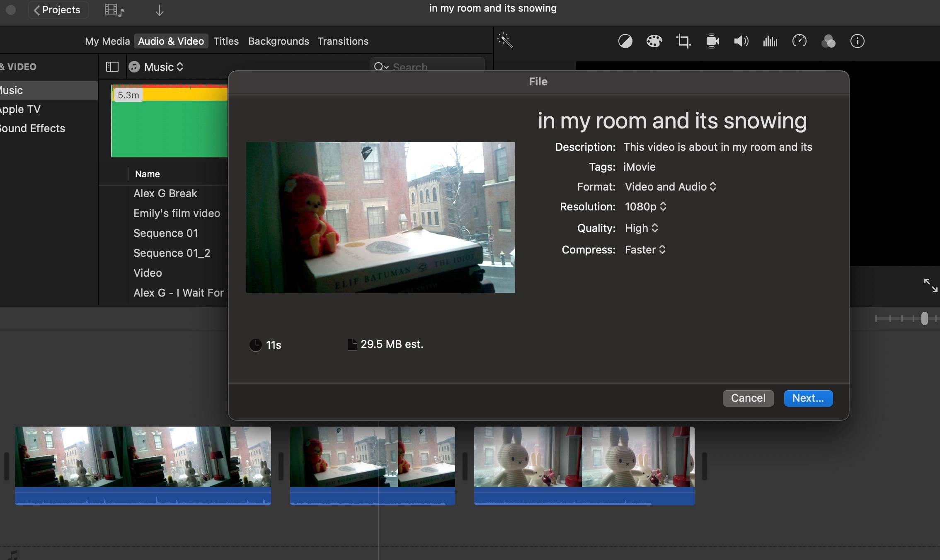Open the volume speaker icon

(741, 41)
